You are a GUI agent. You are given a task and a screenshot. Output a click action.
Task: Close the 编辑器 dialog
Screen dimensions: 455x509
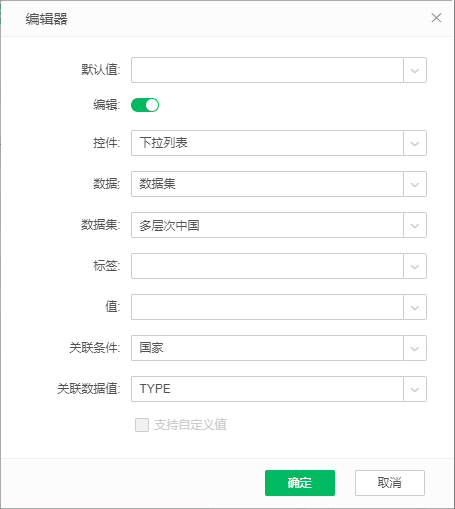click(436, 18)
